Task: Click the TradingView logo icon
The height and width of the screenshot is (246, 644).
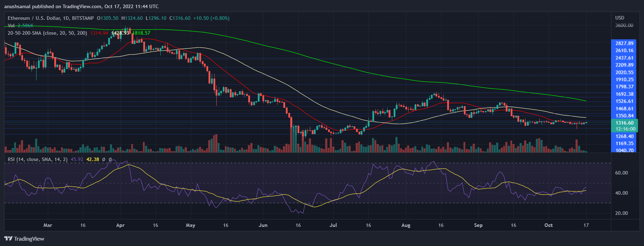Action: pos(8,239)
